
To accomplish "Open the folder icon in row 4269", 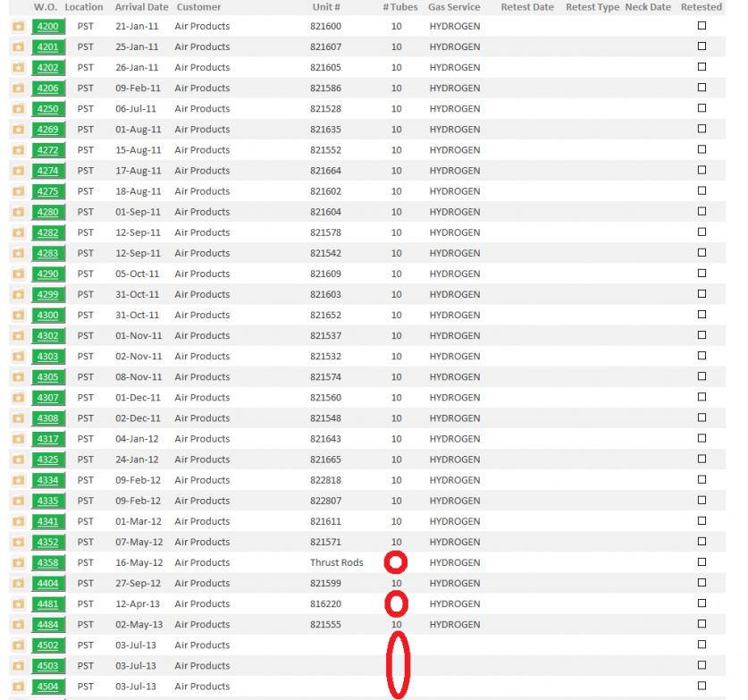I will pos(19,130).
